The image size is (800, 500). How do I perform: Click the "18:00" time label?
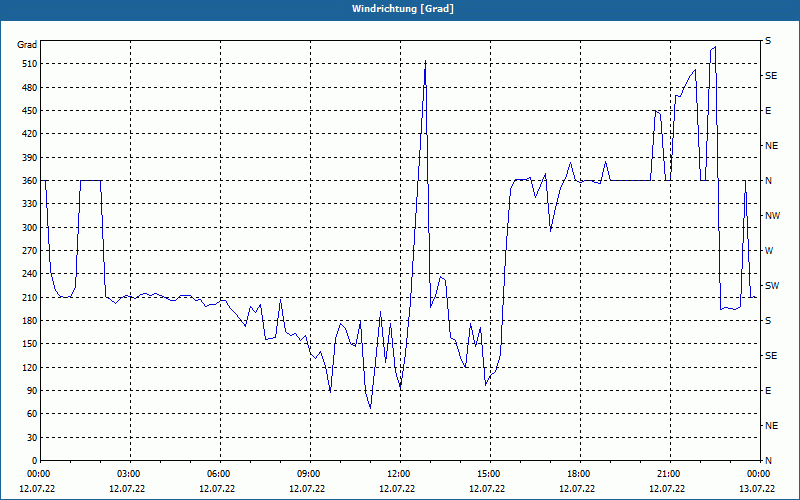(x=578, y=474)
